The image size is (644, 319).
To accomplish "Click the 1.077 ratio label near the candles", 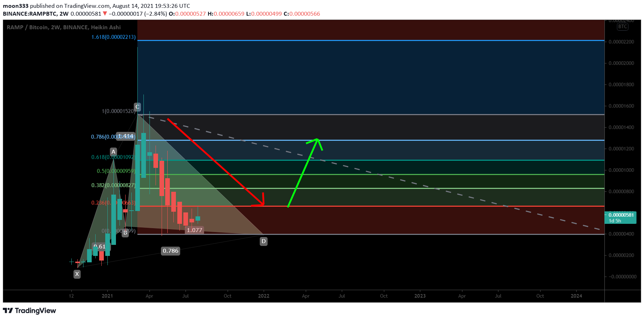I will pyautogui.click(x=194, y=230).
